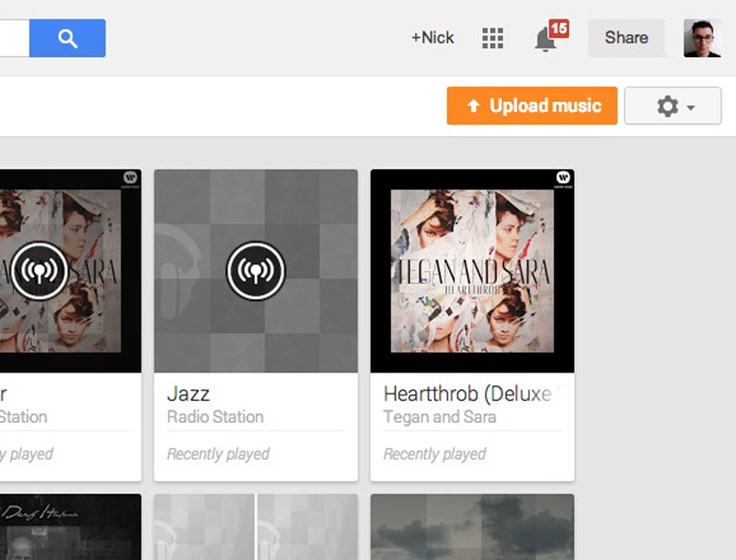Open the Tegan and Sara artist link
This screenshot has height=560, width=736.
[x=440, y=417]
